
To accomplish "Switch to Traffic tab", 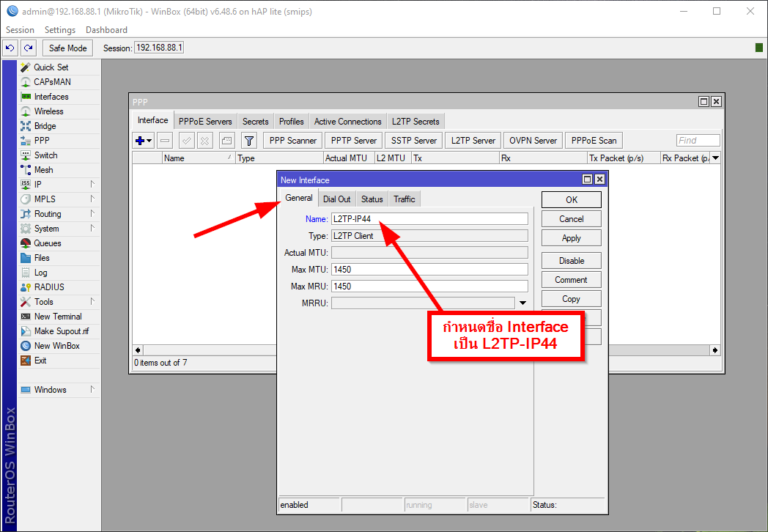I will click(x=404, y=199).
